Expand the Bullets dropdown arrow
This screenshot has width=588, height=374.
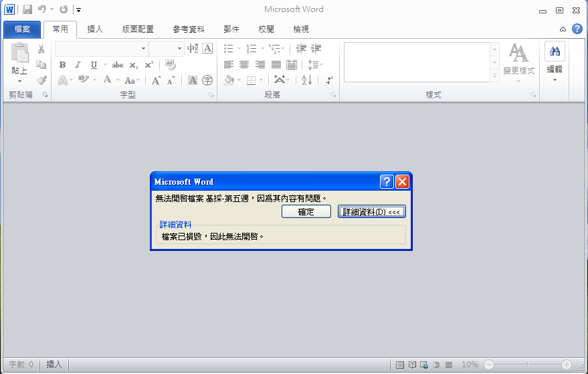(239, 49)
